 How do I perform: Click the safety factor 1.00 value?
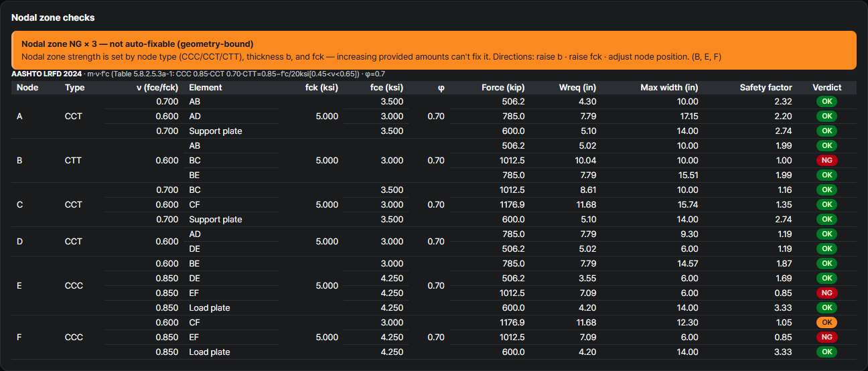point(784,161)
